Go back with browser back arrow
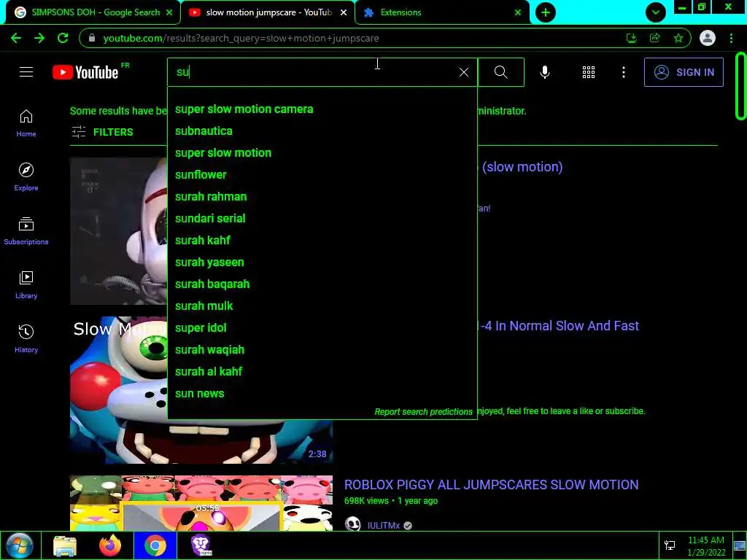 coord(16,38)
